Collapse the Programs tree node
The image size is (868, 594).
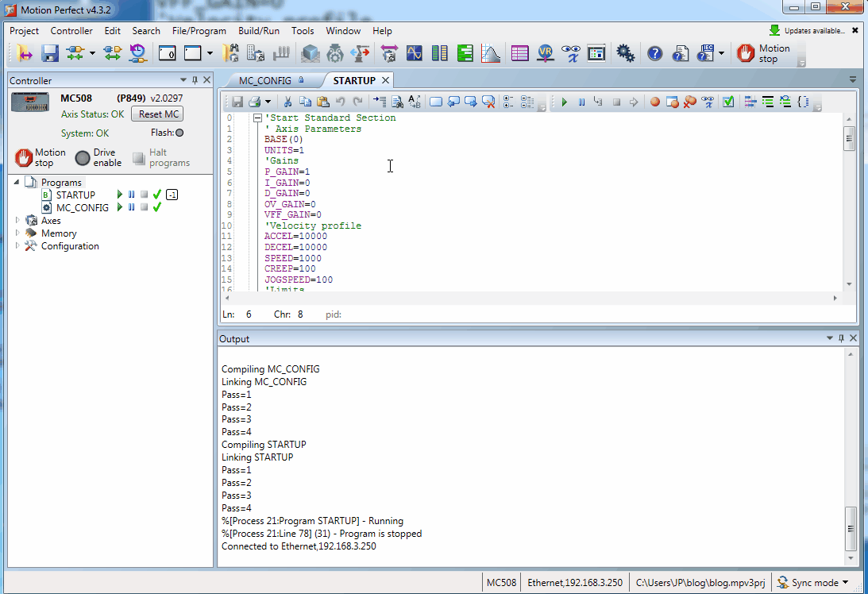tap(17, 182)
